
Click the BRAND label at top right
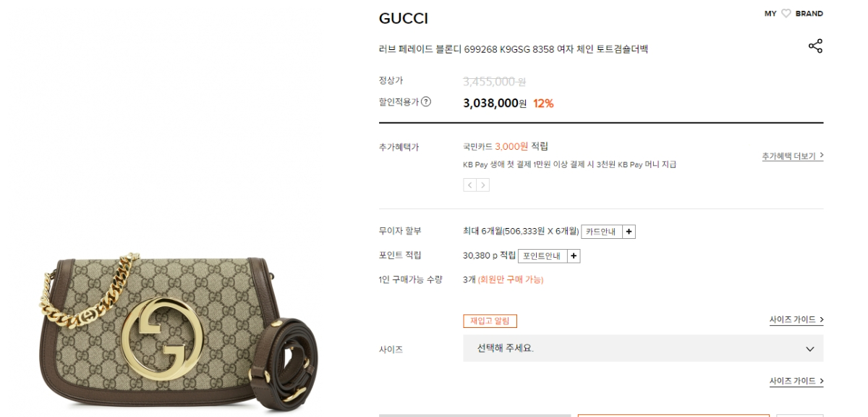[x=809, y=14]
